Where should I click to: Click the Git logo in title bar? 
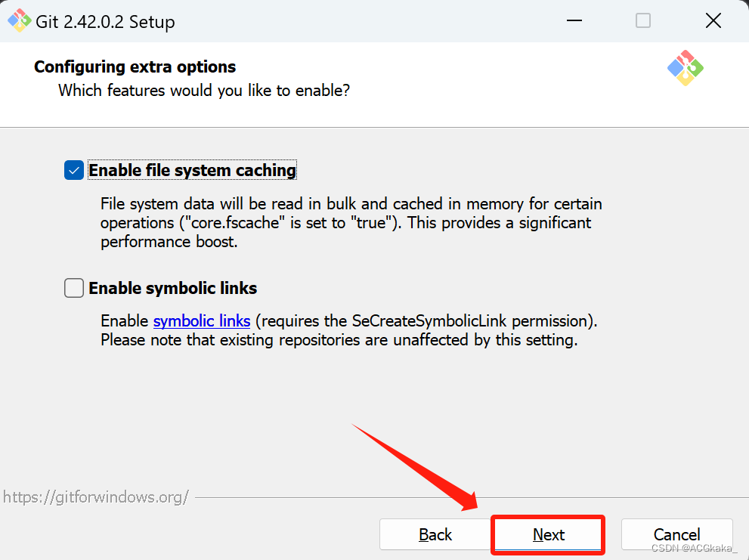(x=19, y=20)
